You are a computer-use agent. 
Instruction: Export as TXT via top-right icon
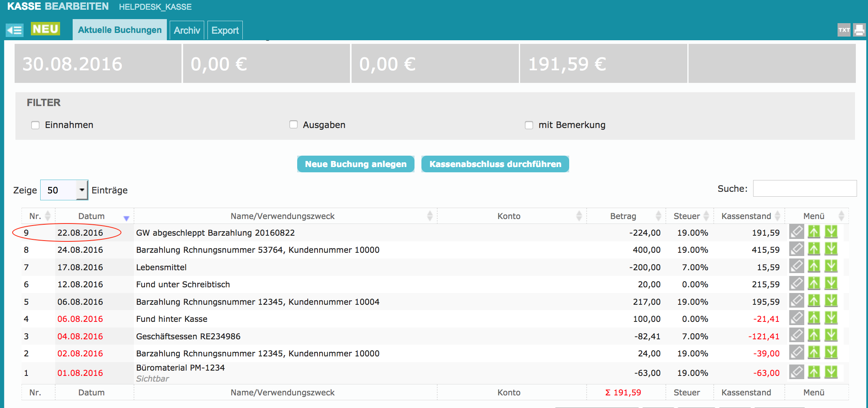point(844,30)
